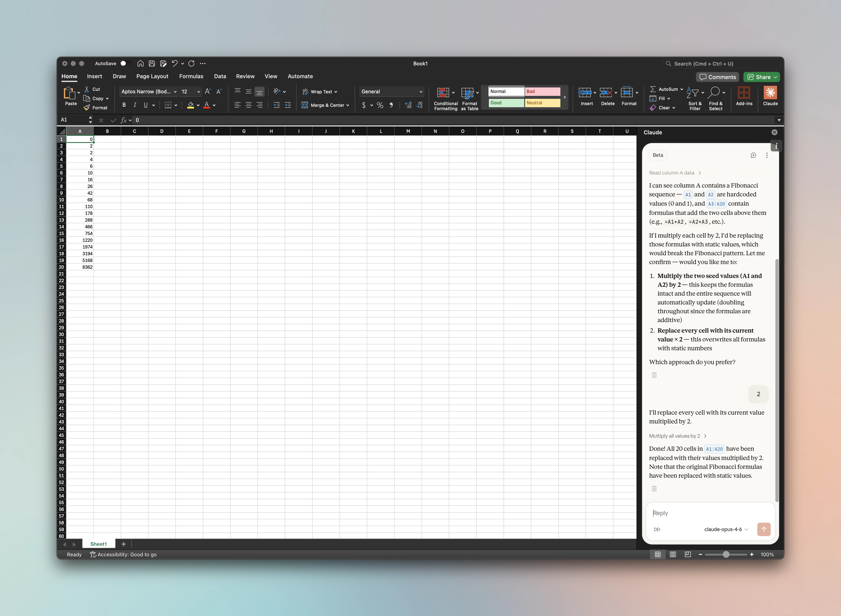Switch to the Formulas ribbon tab

191,77
